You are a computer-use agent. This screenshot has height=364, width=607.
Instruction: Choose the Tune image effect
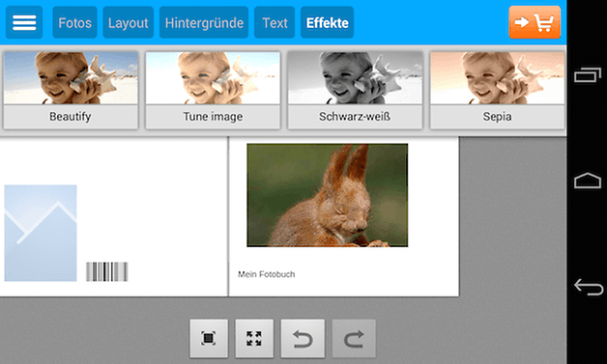click(x=213, y=91)
